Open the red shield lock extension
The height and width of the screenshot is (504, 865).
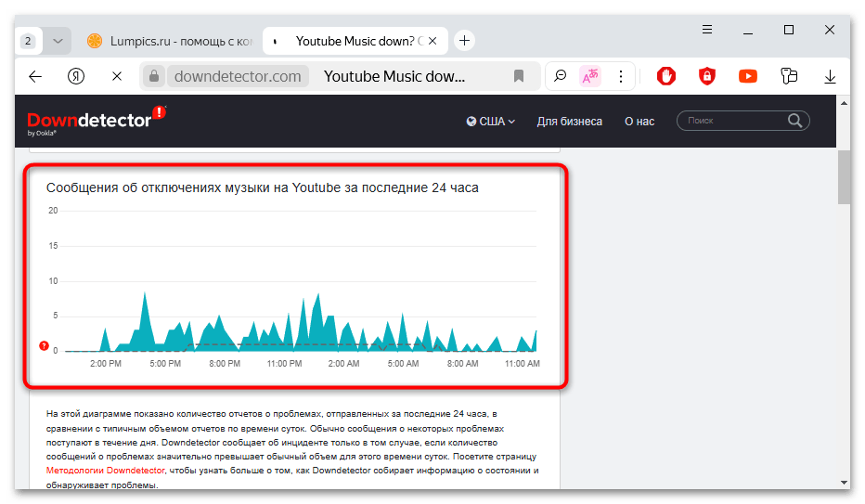pyautogui.click(x=706, y=76)
